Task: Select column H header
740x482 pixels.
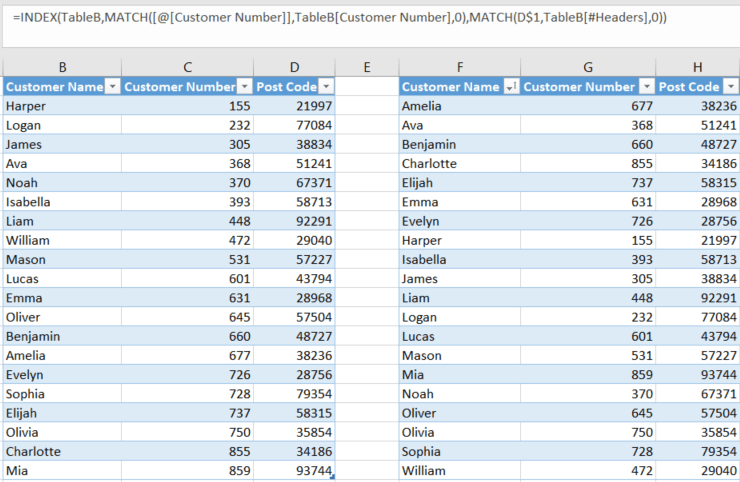Action: [x=698, y=68]
